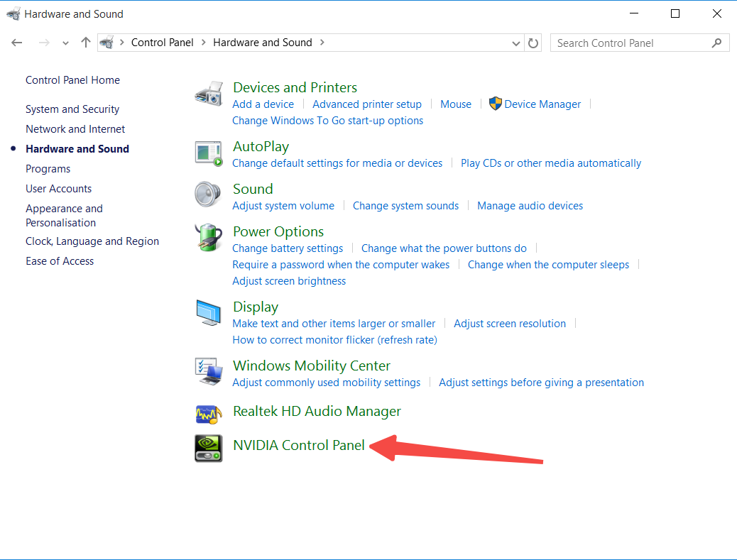
Task: Expand the chevron after Control Panel breadcrumb
Action: tap(204, 43)
